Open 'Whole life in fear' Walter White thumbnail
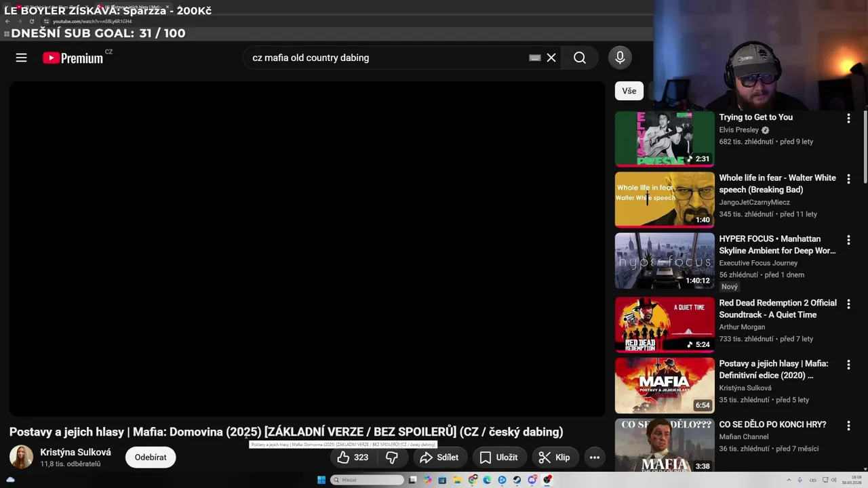This screenshot has height=488, width=868. [x=665, y=199]
